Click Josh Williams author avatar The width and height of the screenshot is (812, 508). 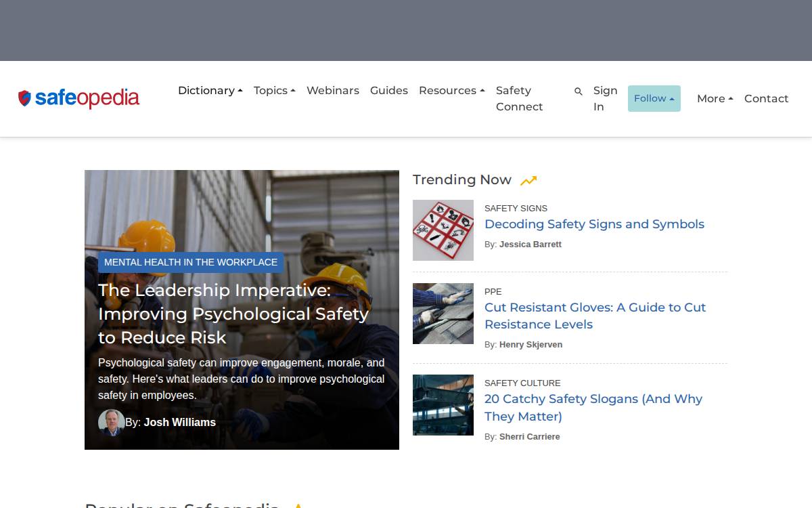click(x=111, y=422)
